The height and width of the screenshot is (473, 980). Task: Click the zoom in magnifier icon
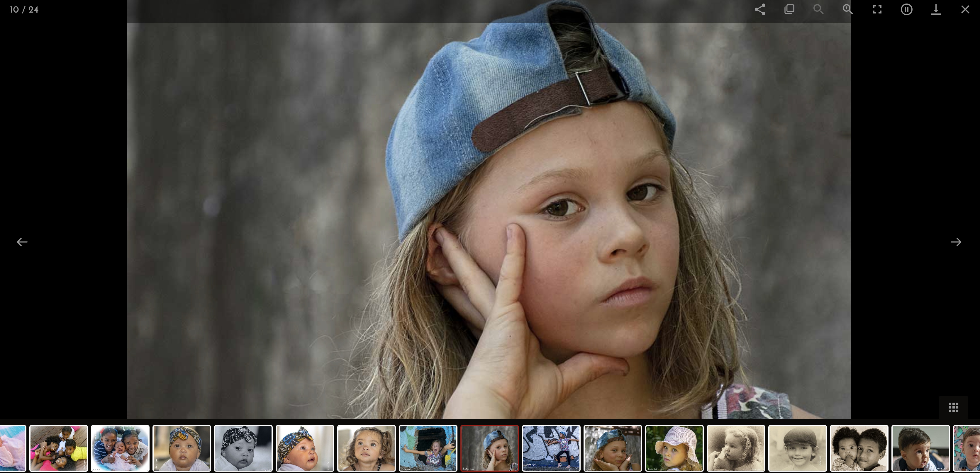pyautogui.click(x=848, y=9)
